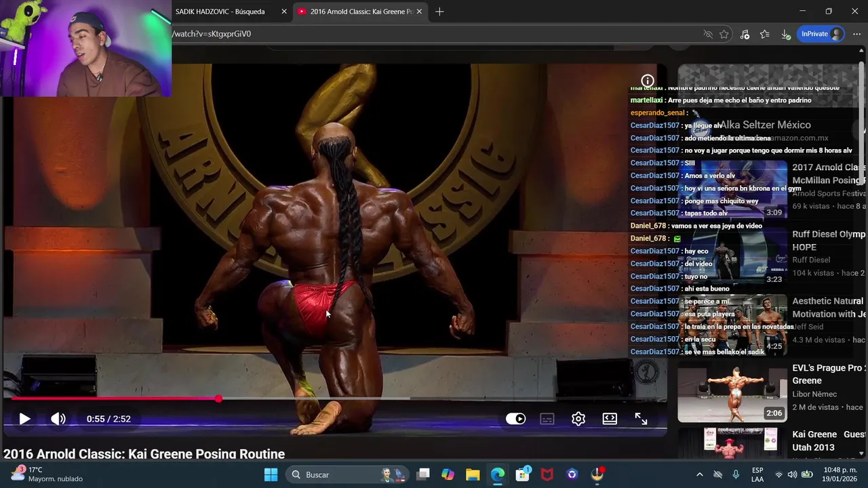Open Edge media control icon
Image resolution: width=868 pixels, height=488 pixels.
tap(745, 34)
